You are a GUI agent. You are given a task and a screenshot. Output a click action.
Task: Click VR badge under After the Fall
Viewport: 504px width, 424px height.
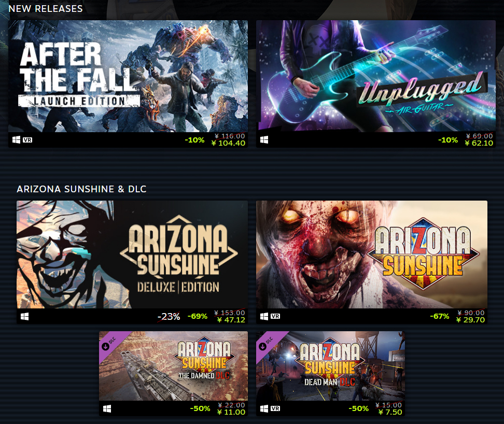pos(27,140)
